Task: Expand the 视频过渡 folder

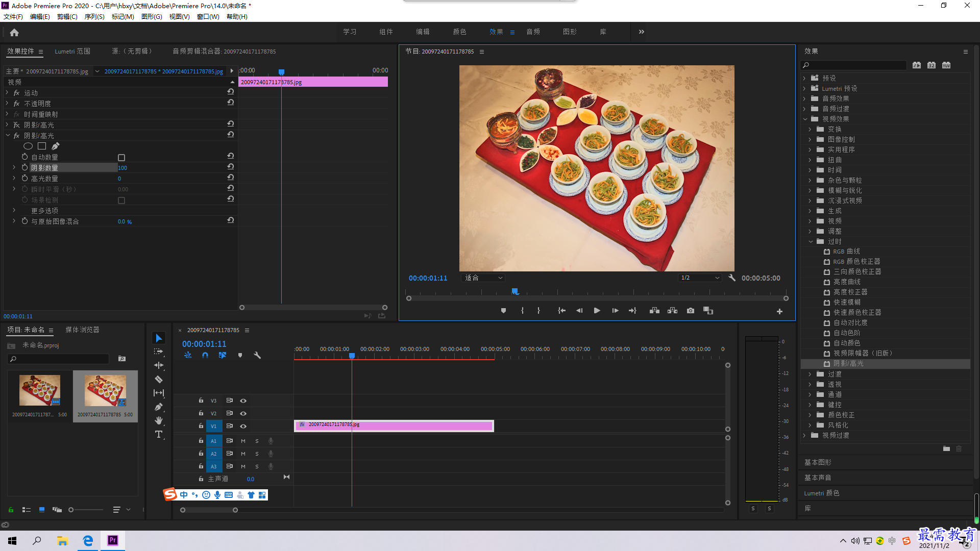Action: click(x=804, y=435)
